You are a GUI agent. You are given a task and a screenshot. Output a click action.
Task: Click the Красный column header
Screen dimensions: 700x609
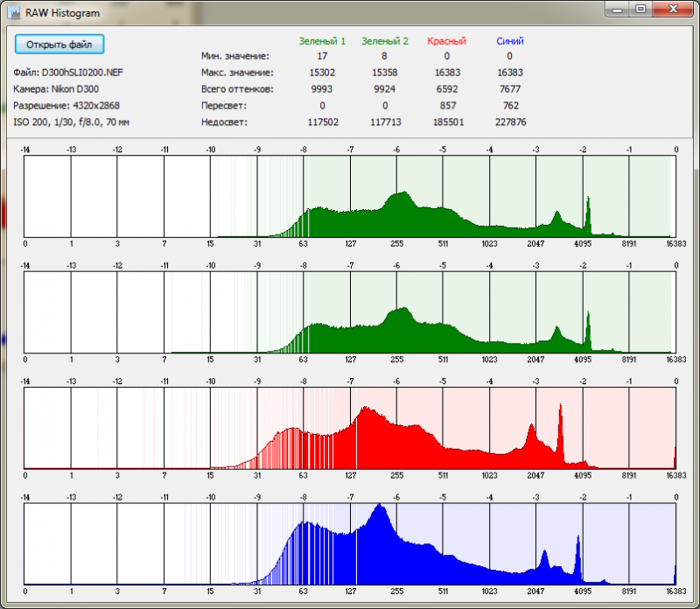447,41
